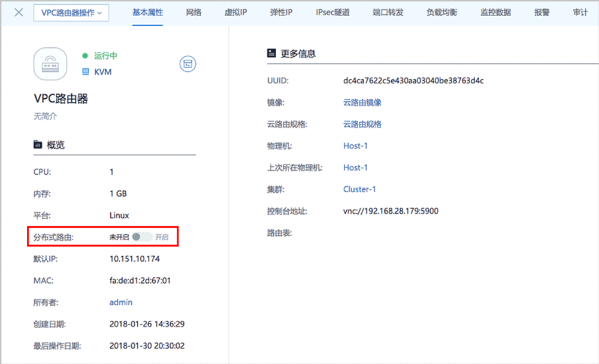Switch to the 负载均衡 tab

click(x=441, y=13)
